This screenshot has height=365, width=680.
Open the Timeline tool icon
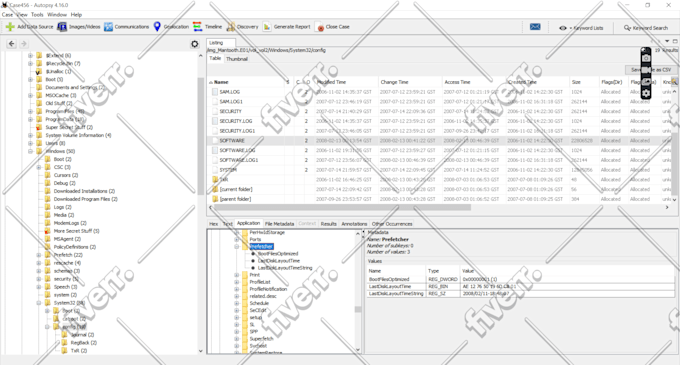pos(197,27)
